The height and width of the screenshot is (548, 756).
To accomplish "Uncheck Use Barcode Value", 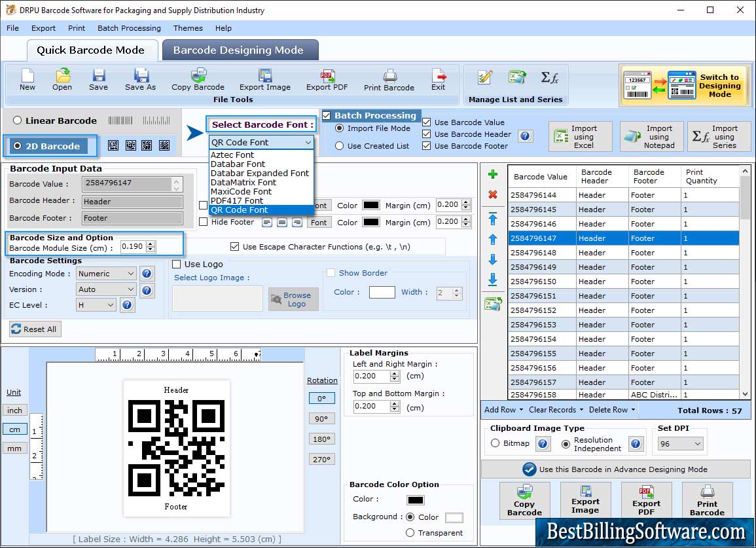I will click(427, 122).
